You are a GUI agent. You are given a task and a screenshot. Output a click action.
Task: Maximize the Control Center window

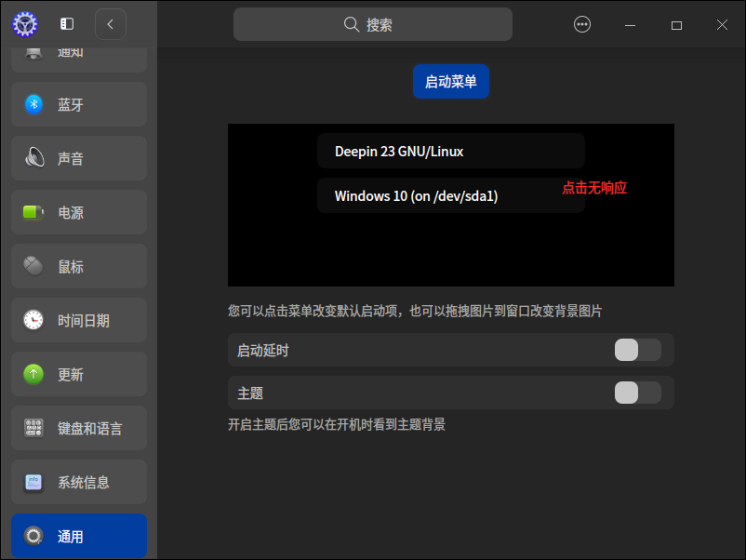[676, 25]
